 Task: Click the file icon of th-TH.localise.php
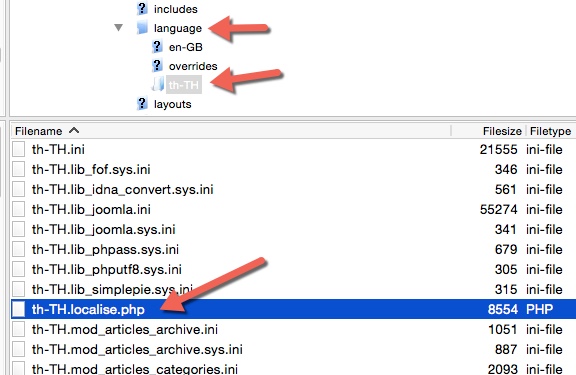18,309
